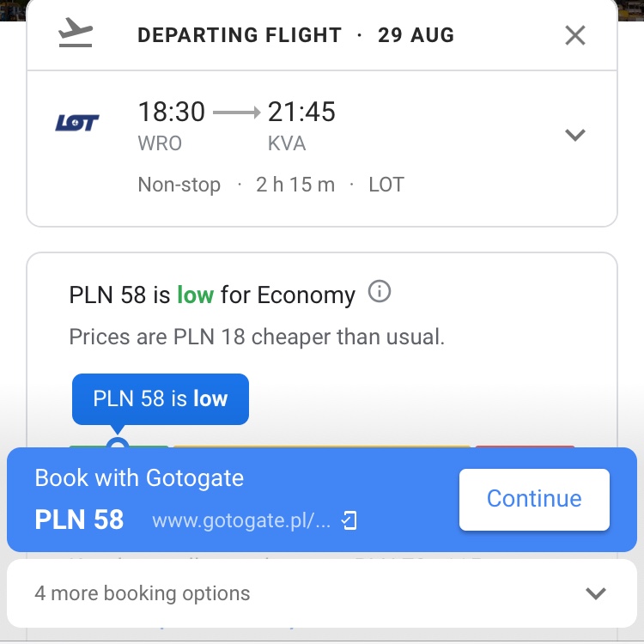Click the red high price segment
The height and width of the screenshot is (644, 644).
tap(525, 446)
